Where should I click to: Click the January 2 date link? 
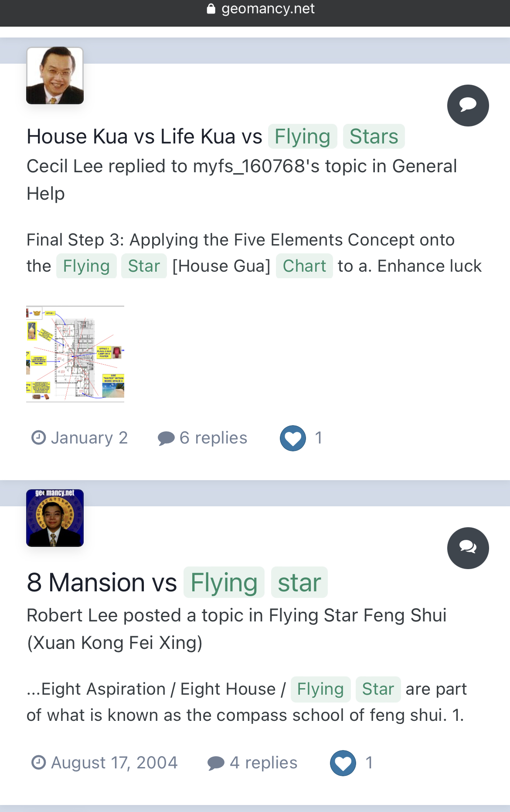pyautogui.click(x=89, y=438)
